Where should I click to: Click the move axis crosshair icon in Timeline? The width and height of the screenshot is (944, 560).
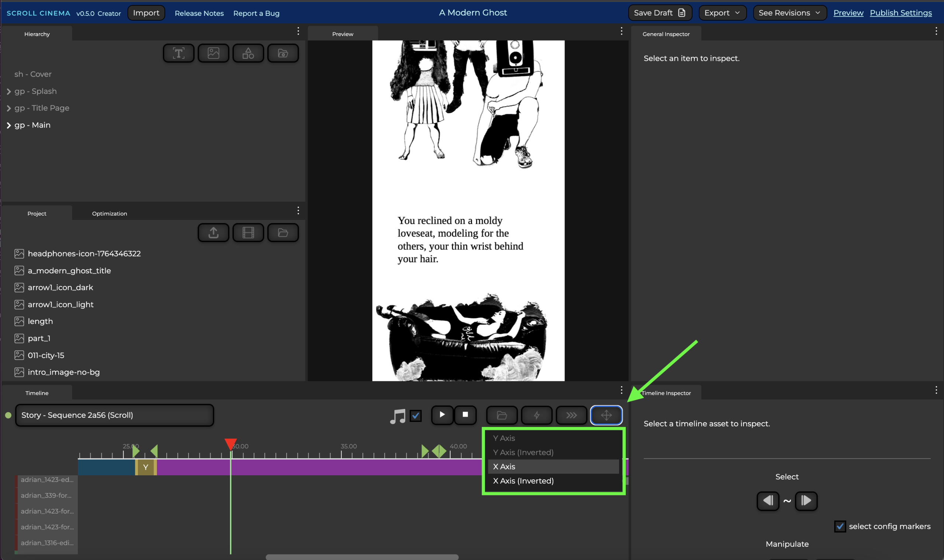tap(606, 415)
